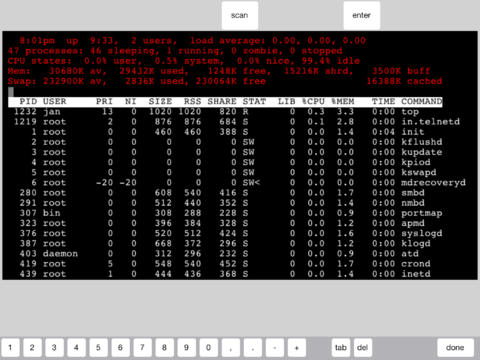Select the 'smbd' command text
480x360 pixels.
pyautogui.click(x=413, y=193)
